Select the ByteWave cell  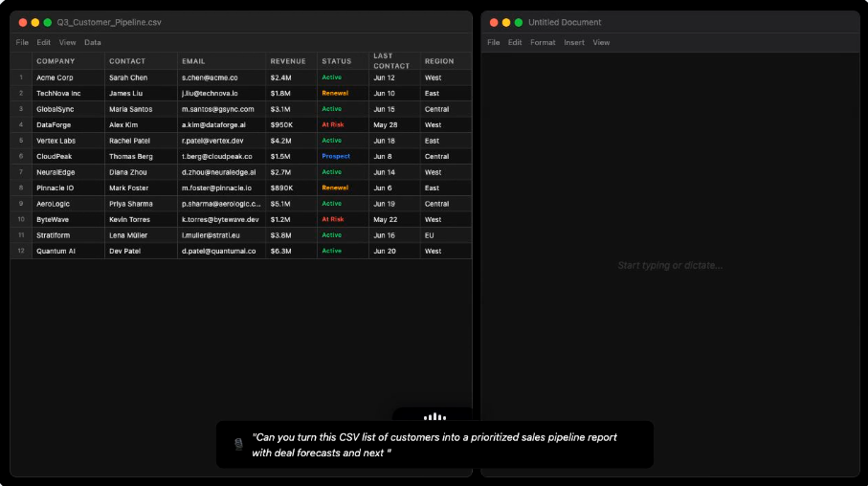coord(68,219)
